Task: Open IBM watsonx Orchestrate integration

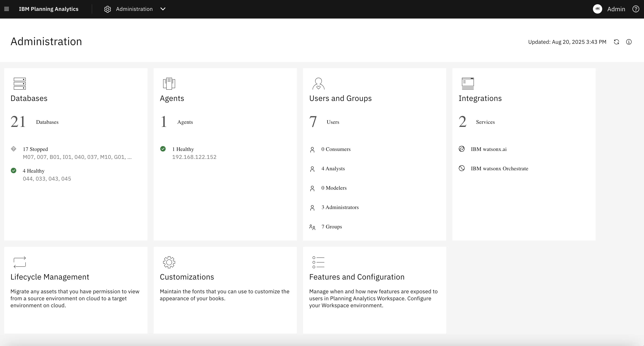Action: (499, 168)
